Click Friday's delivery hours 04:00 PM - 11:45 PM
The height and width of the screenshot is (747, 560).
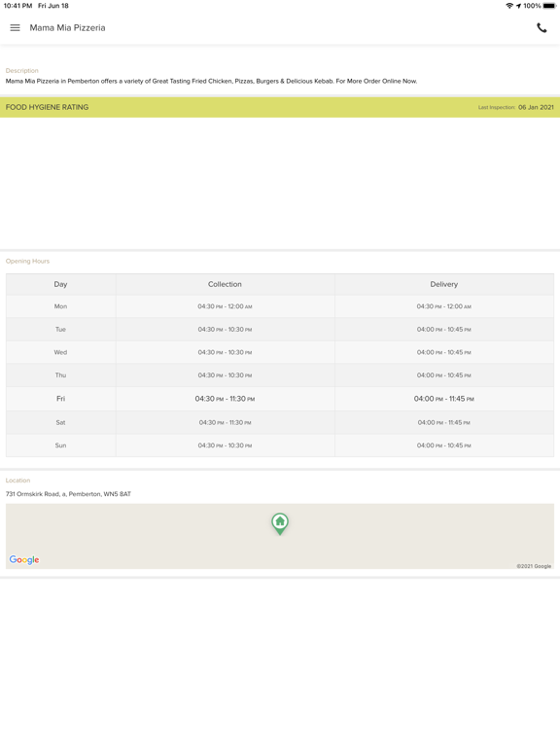[443, 399]
